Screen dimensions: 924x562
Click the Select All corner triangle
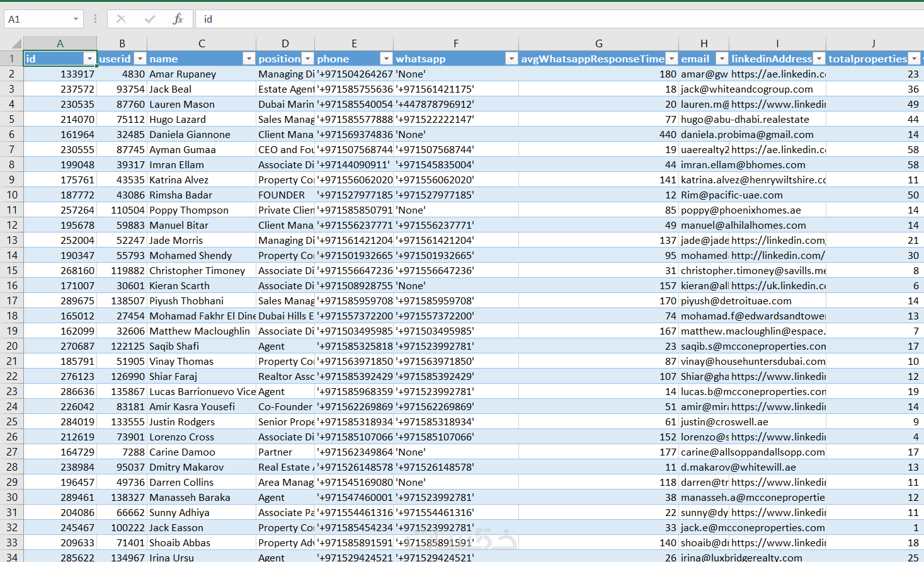[16, 43]
